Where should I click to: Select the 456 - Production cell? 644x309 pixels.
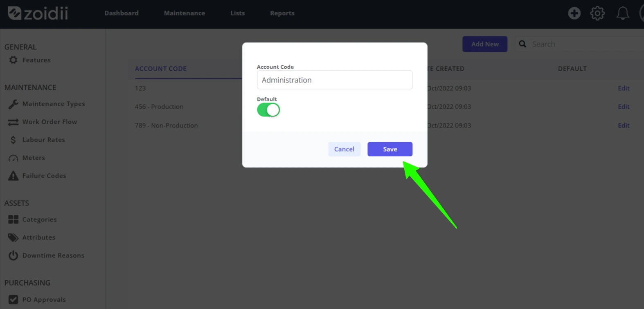pyautogui.click(x=159, y=107)
